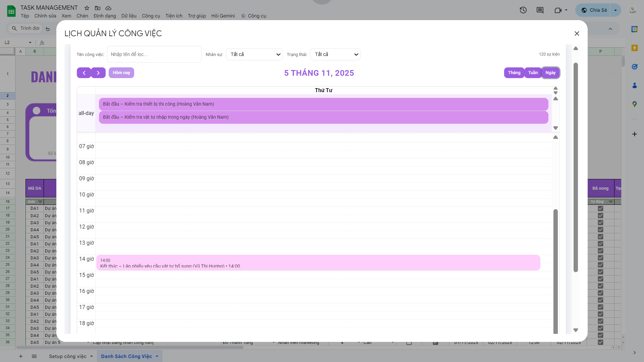644x362 pixels.
Task: Open Google Calendar side panel icon
Action: coord(634,29)
